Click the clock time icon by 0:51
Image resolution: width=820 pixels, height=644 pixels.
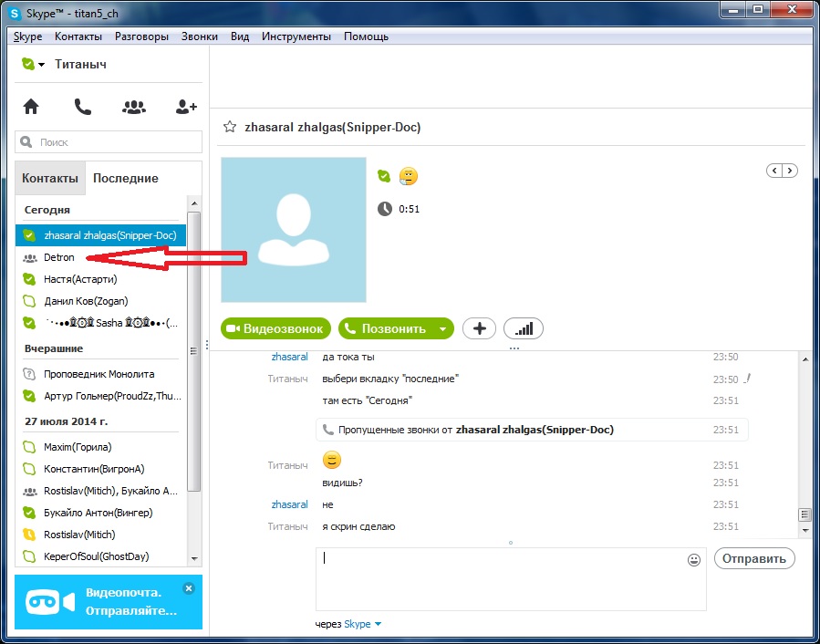pyautogui.click(x=385, y=209)
